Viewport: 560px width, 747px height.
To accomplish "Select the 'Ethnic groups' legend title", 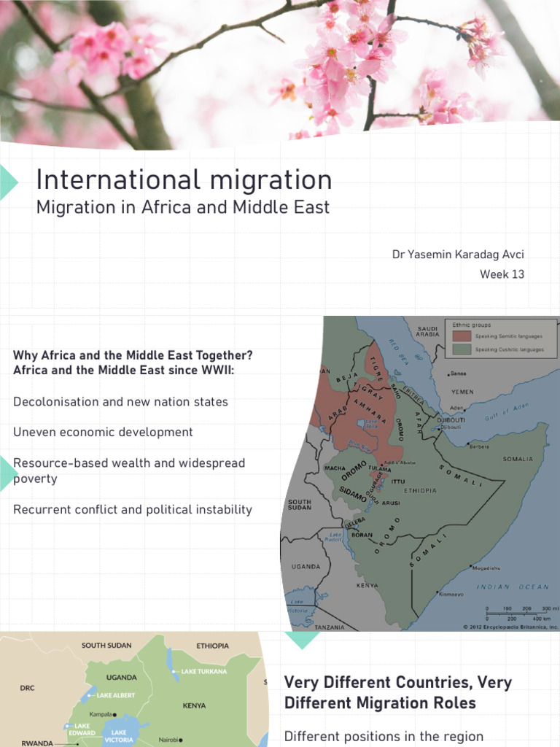I will 472,325.
